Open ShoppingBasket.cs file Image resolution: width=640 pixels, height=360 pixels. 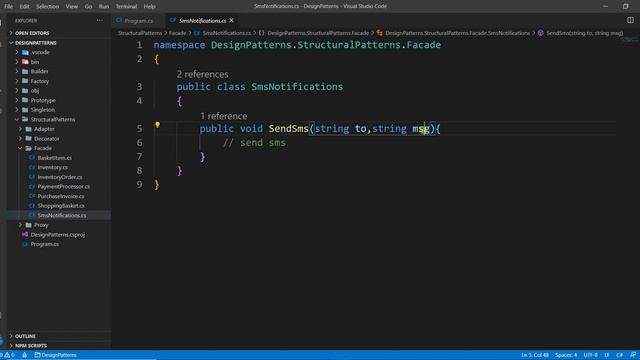(61, 206)
